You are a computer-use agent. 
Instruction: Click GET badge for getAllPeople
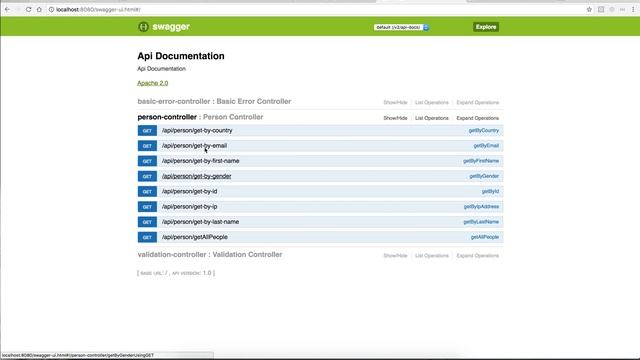click(x=147, y=237)
